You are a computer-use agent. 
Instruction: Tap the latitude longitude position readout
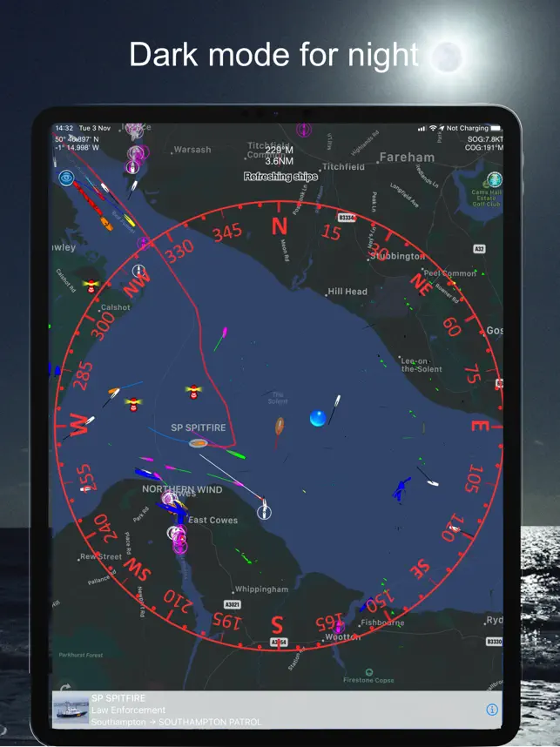click(78, 144)
